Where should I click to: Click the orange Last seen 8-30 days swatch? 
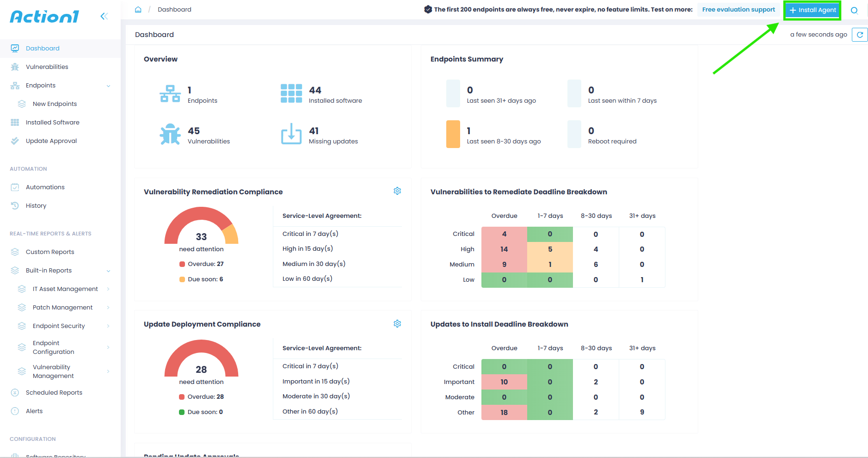453,134
